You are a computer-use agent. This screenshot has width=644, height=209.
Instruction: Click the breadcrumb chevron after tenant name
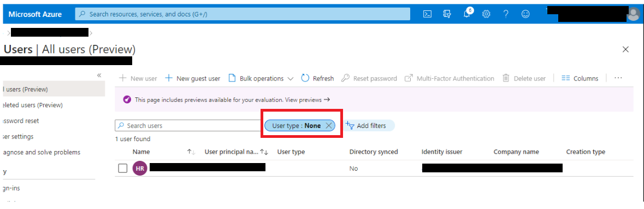coord(91,33)
